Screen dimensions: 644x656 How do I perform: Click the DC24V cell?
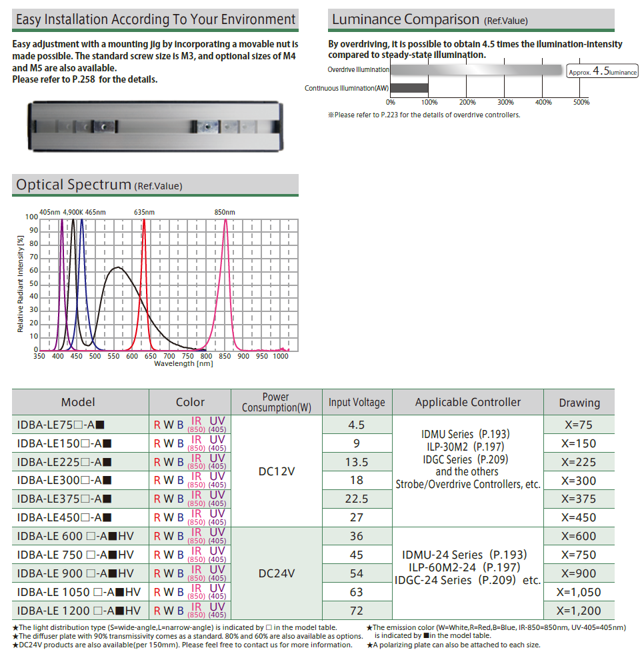[x=277, y=573]
